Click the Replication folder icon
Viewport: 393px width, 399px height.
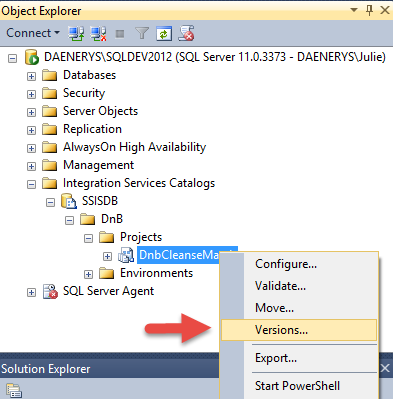[x=50, y=129]
